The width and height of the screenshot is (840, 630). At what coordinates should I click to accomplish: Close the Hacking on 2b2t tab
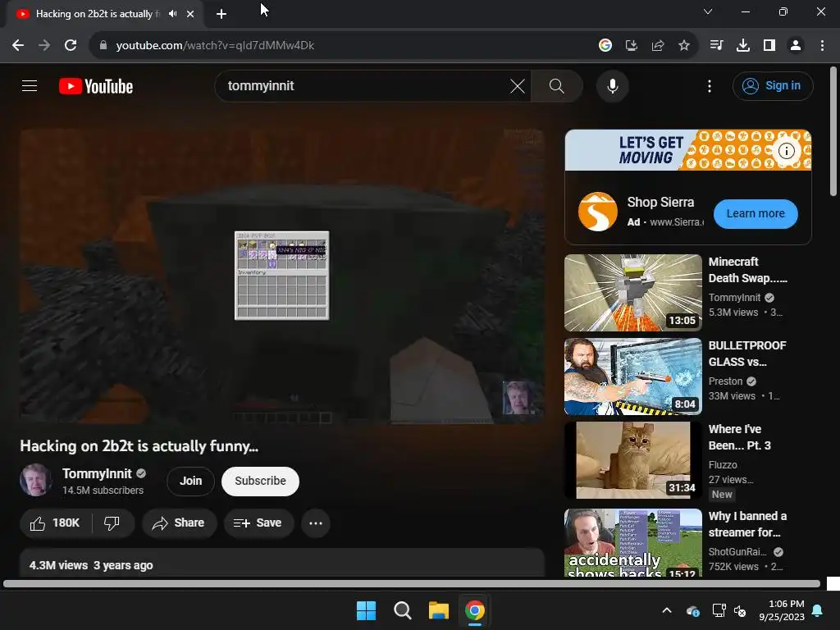coord(190,14)
